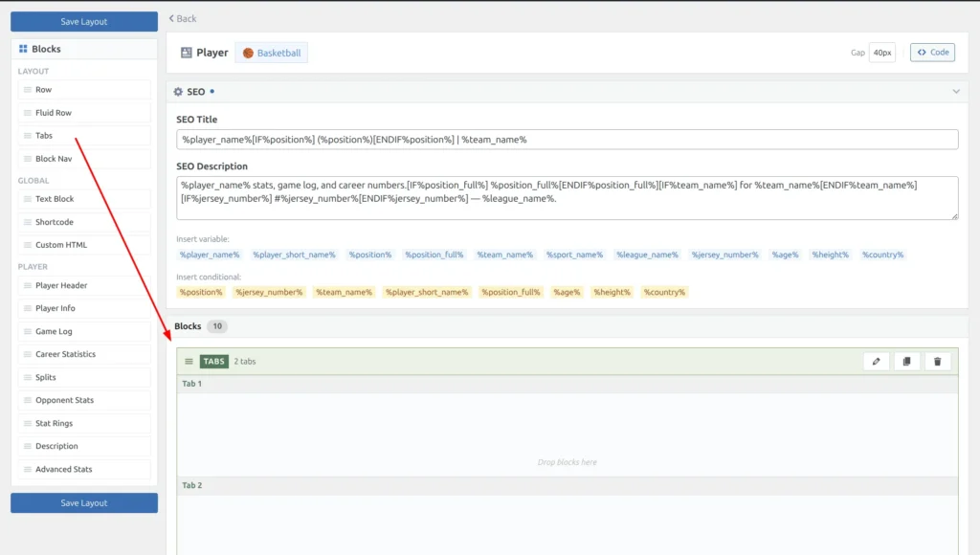Select the Fluid Row layout block

(84, 113)
